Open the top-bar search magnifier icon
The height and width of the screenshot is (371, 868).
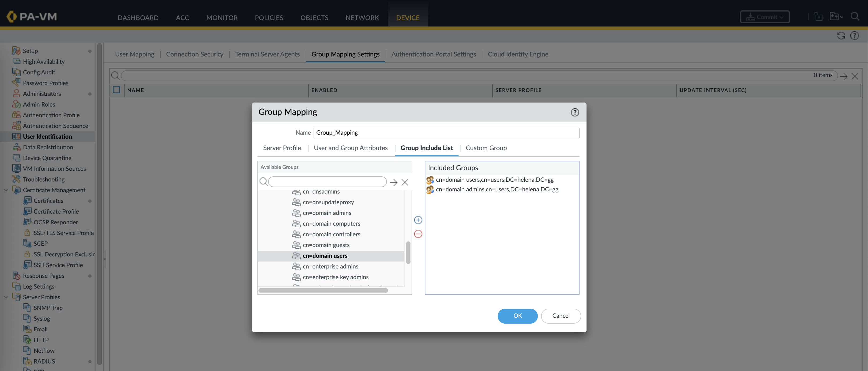click(855, 17)
